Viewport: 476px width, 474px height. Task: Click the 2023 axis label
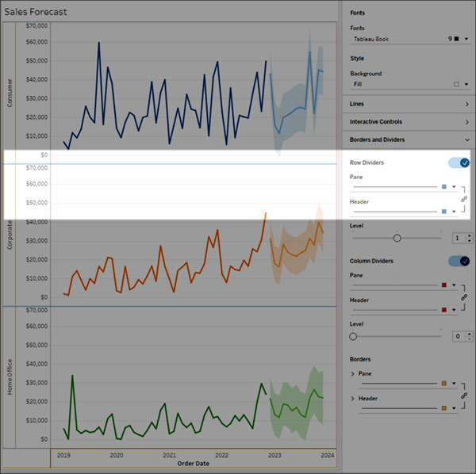tap(274, 455)
